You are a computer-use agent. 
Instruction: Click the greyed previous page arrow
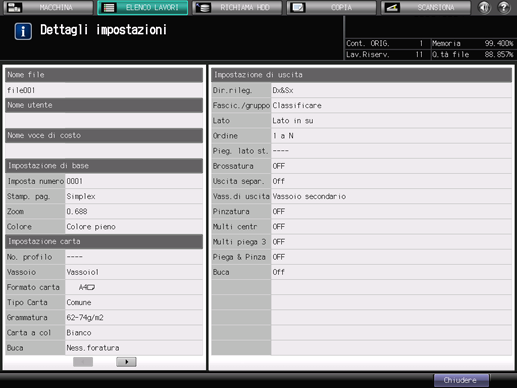pyautogui.click(x=83, y=362)
